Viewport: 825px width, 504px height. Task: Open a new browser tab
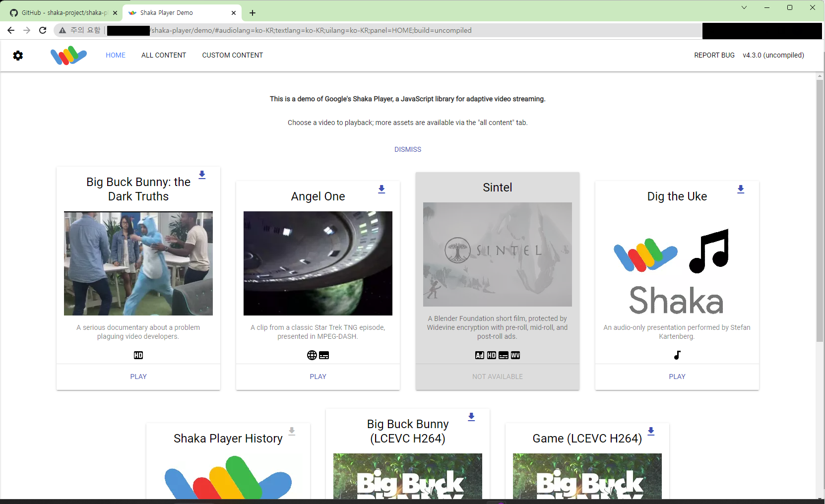click(x=253, y=13)
